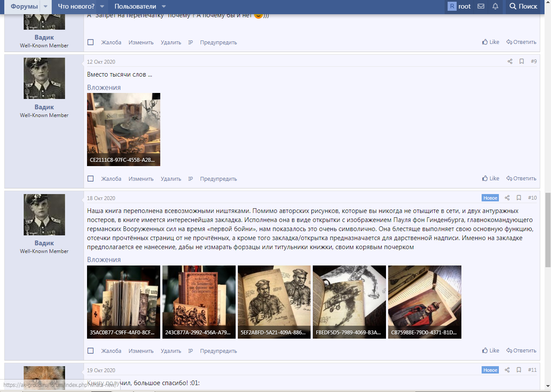Click Like on post #9

[x=491, y=179]
